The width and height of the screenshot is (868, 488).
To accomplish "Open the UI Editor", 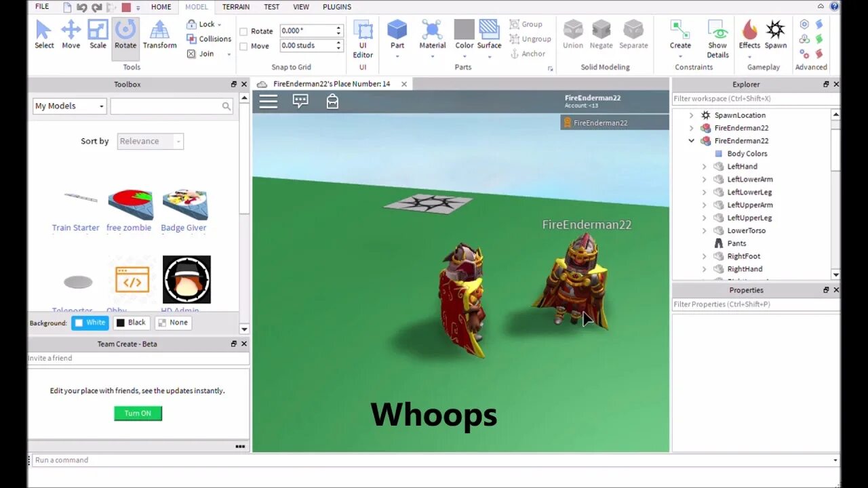I will [x=363, y=39].
